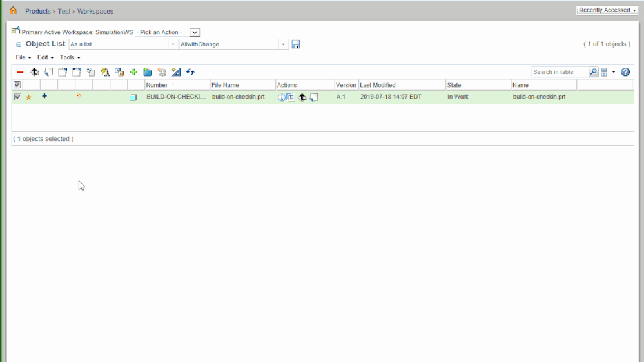Click the check in icon in row Actions

tap(314, 97)
